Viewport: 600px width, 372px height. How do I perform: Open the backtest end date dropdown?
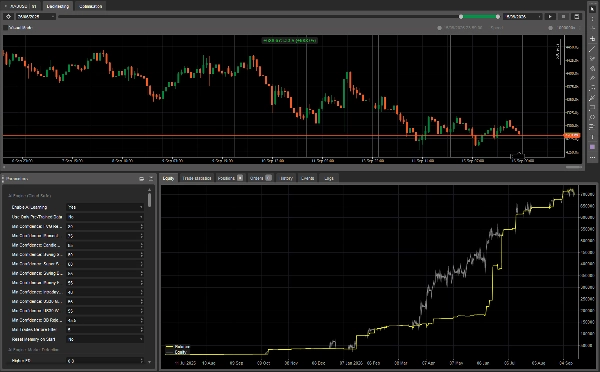522,16
